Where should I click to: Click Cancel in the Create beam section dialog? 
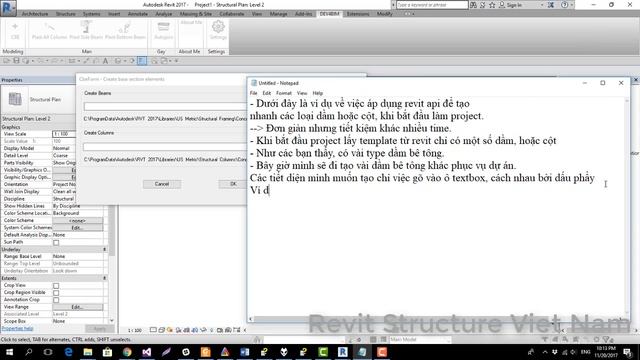tap(162, 184)
